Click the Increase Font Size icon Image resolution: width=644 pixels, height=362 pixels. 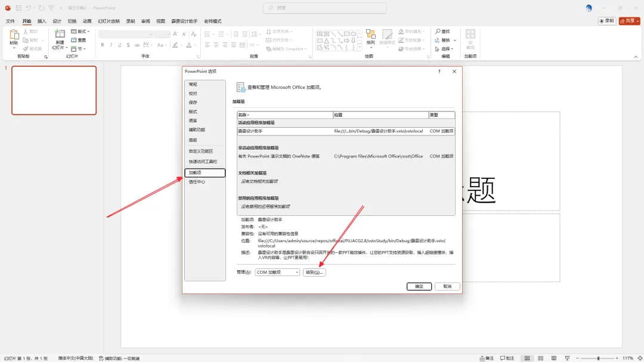(176, 33)
